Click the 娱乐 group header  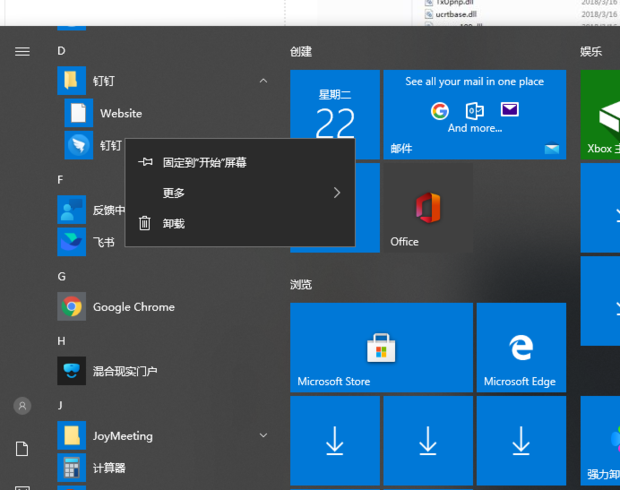(591, 51)
